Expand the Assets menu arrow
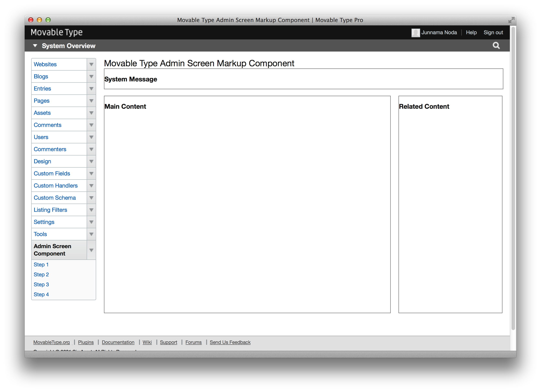Screen dimensions: 541x392 (x=91, y=113)
